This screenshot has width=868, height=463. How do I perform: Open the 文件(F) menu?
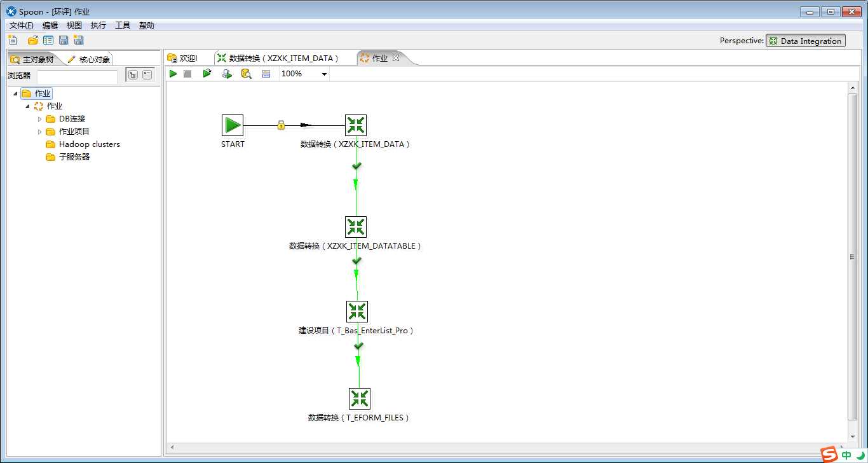tap(21, 25)
